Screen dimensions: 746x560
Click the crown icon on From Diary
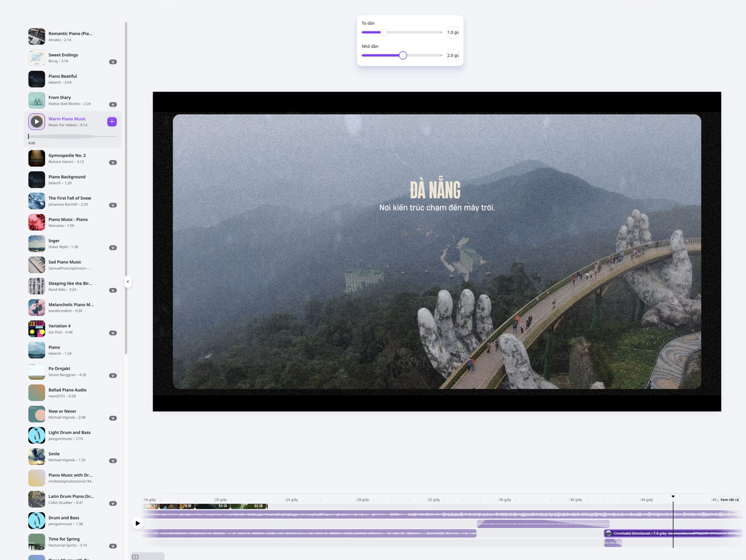pos(112,104)
